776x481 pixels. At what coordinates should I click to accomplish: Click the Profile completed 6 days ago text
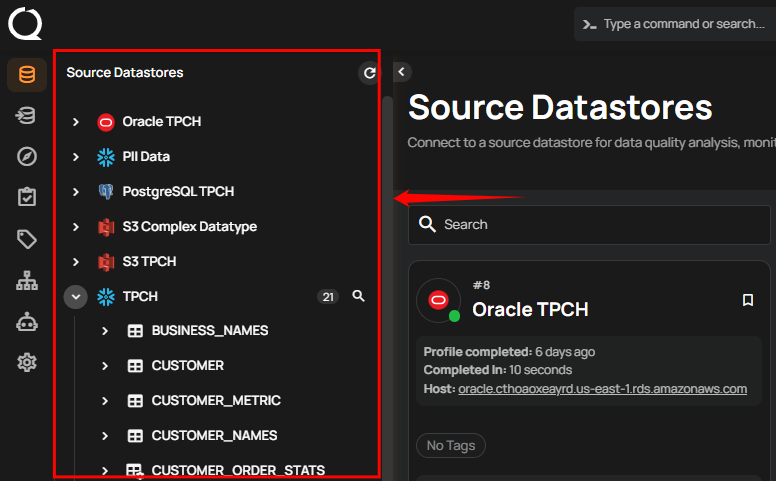point(509,352)
